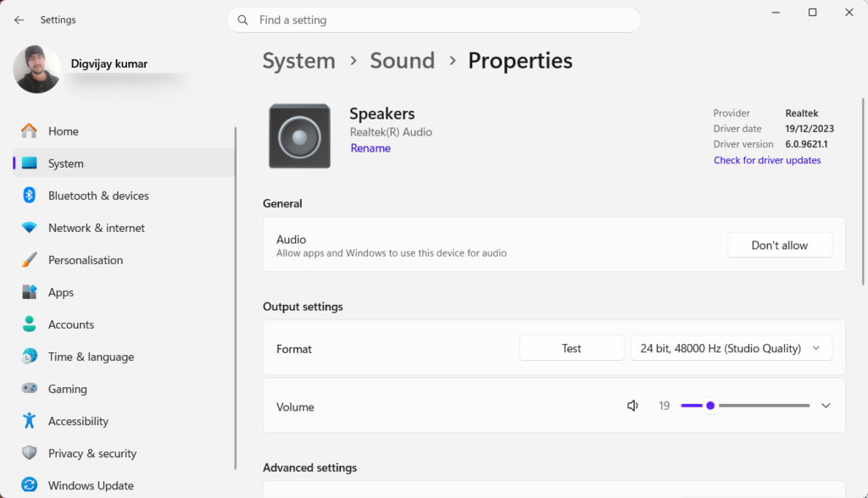Check for driver updates
Image resolution: width=868 pixels, height=498 pixels.
[x=767, y=160]
